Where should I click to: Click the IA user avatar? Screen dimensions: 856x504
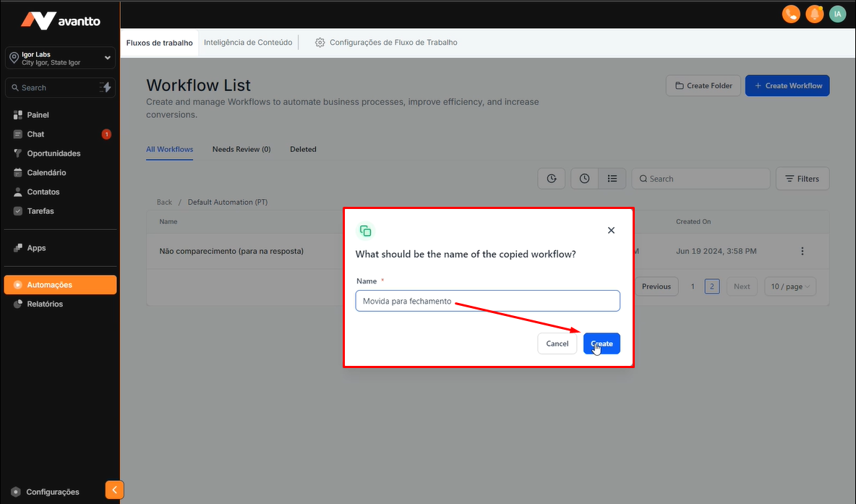[x=837, y=14]
